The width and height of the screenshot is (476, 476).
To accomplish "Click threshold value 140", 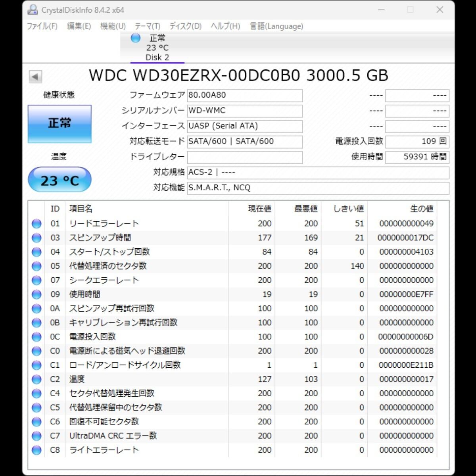I will coord(357,266).
